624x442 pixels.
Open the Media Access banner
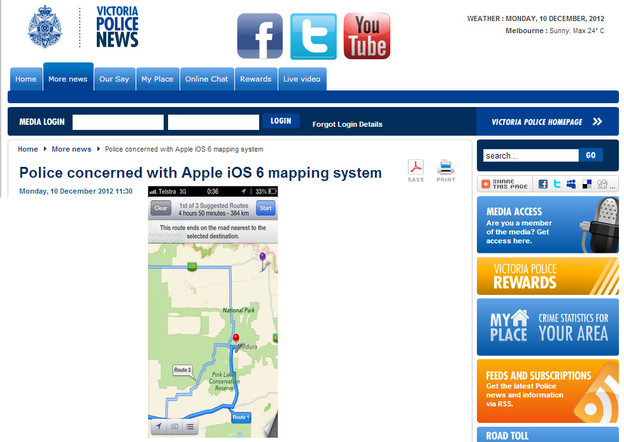(x=548, y=225)
